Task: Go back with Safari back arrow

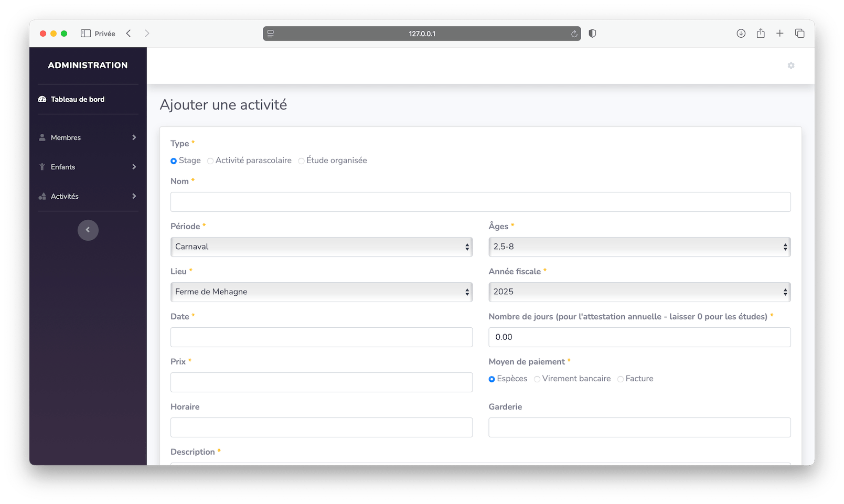Action: (129, 34)
